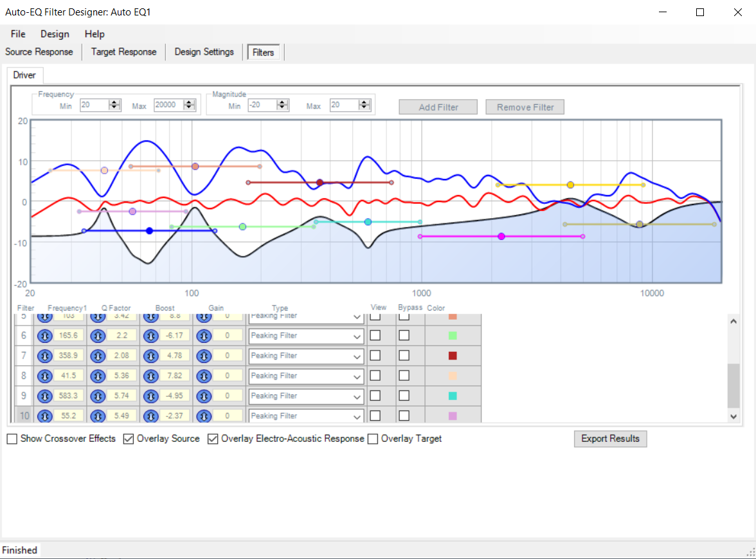Image resolution: width=756 pixels, height=559 pixels.
Task: Click the Boost adjust icon for filter 6
Action: pos(150,336)
